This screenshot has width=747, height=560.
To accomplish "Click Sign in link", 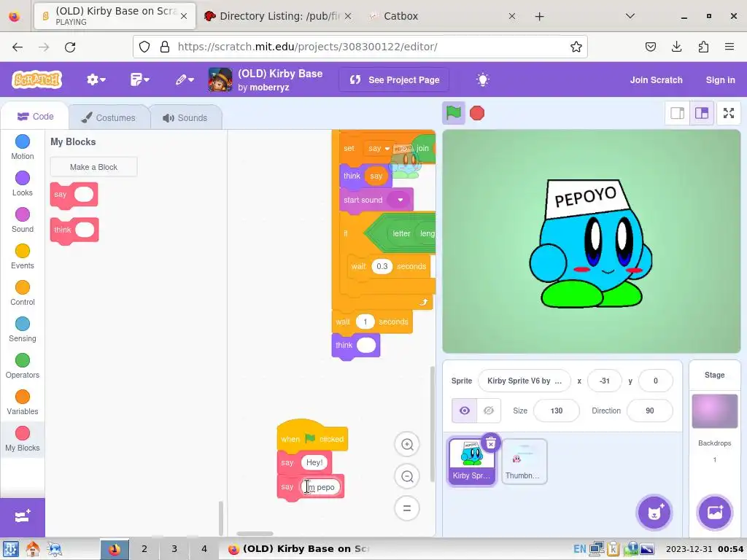I will (x=720, y=80).
